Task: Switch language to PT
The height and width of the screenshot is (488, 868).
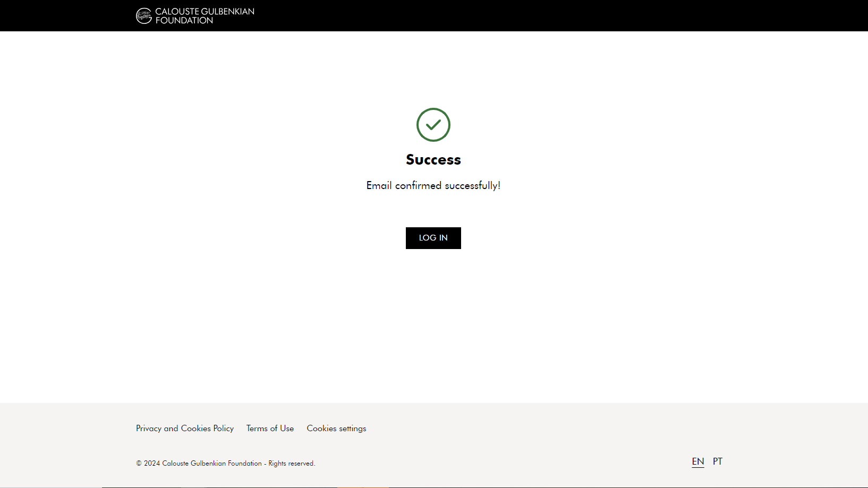Action: point(718,461)
